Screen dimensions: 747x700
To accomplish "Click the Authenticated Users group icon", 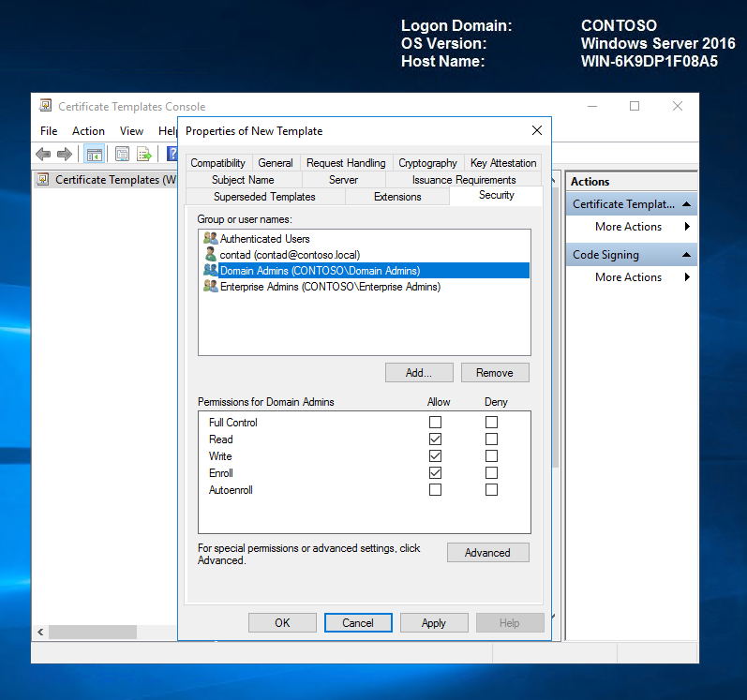I will 210,238.
